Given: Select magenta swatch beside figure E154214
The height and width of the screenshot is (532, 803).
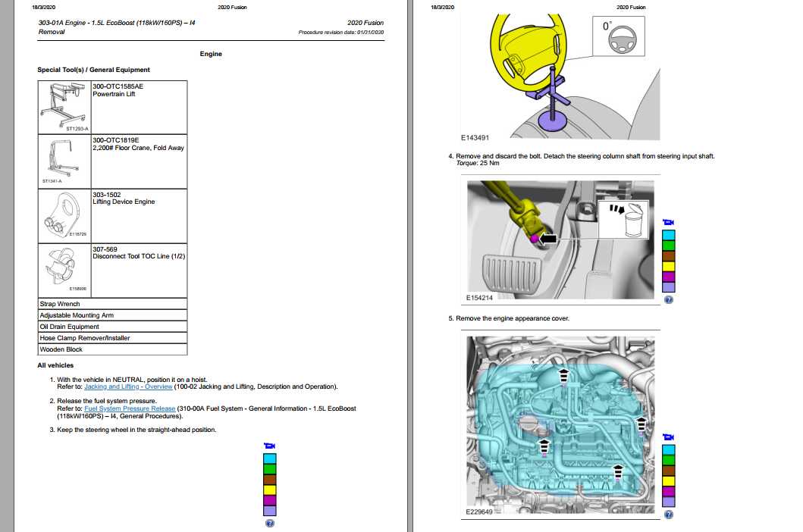Looking at the screenshot, I should click(669, 277).
